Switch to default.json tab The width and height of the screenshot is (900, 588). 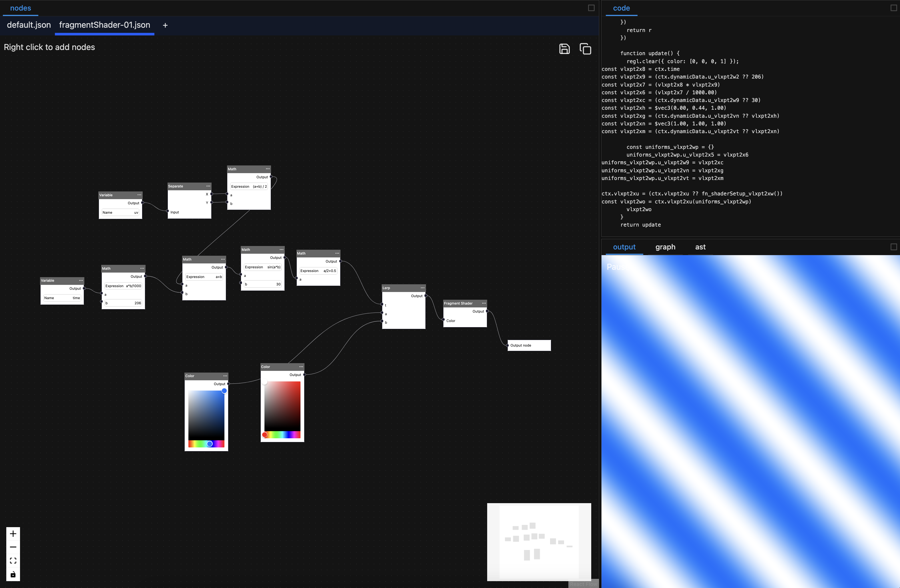29,25
